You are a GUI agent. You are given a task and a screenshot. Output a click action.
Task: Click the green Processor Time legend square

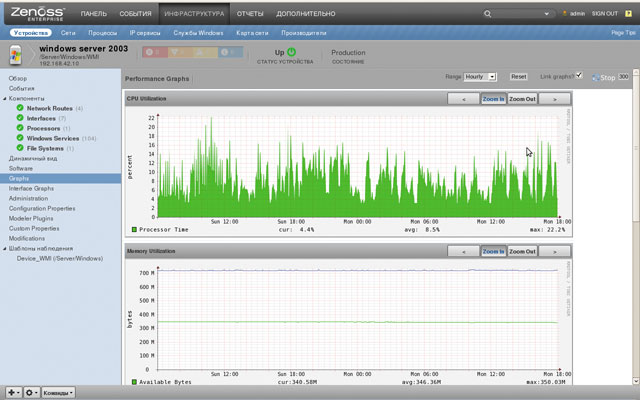(x=134, y=230)
